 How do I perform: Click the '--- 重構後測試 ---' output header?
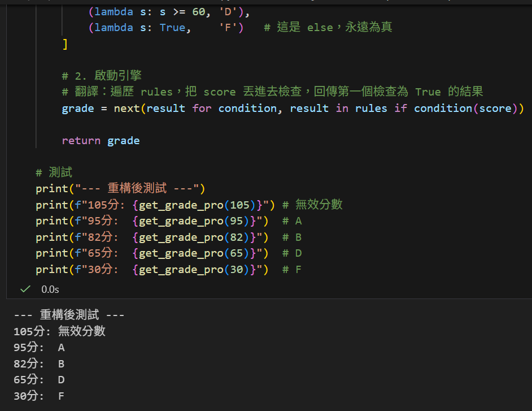coord(69,315)
